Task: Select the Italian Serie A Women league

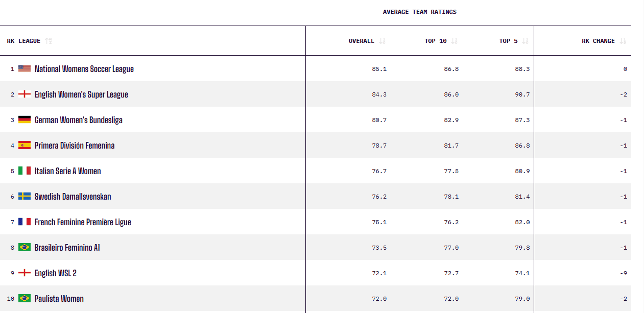Action: (x=68, y=171)
